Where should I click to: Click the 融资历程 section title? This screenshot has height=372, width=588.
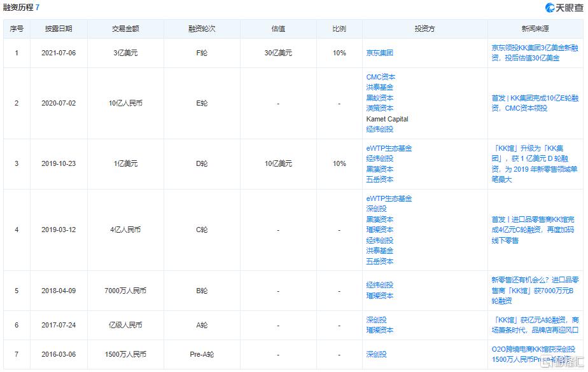tap(18, 7)
